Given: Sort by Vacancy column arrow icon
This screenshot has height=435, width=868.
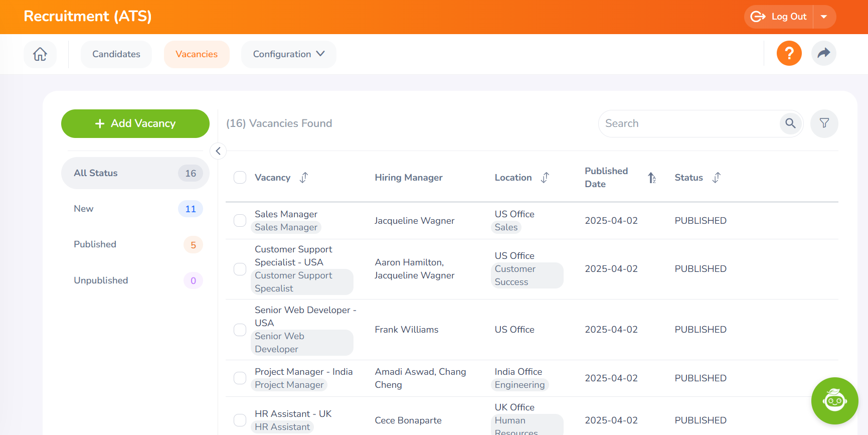Looking at the screenshot, I should pos(304,178).
